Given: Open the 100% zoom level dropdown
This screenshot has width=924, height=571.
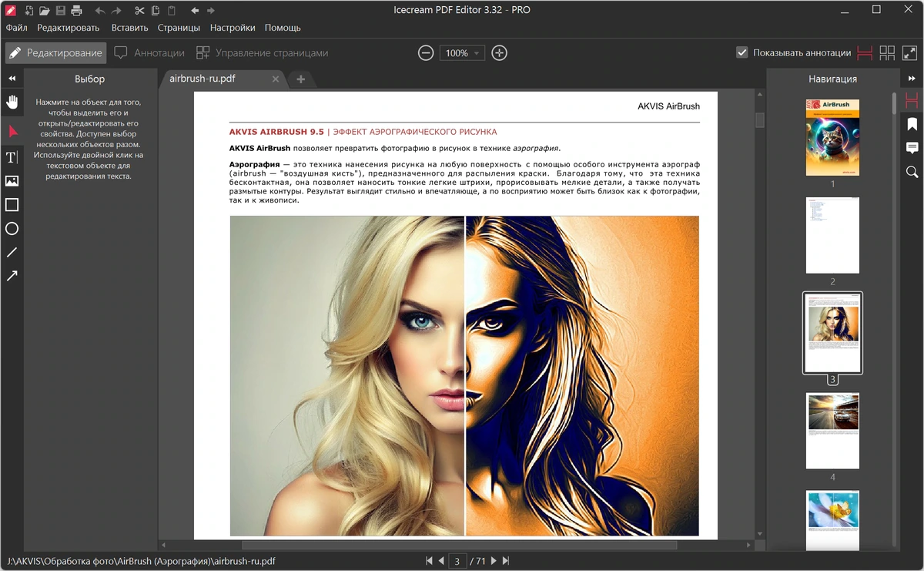Looking at the screenshot, I should click(462, 53).
